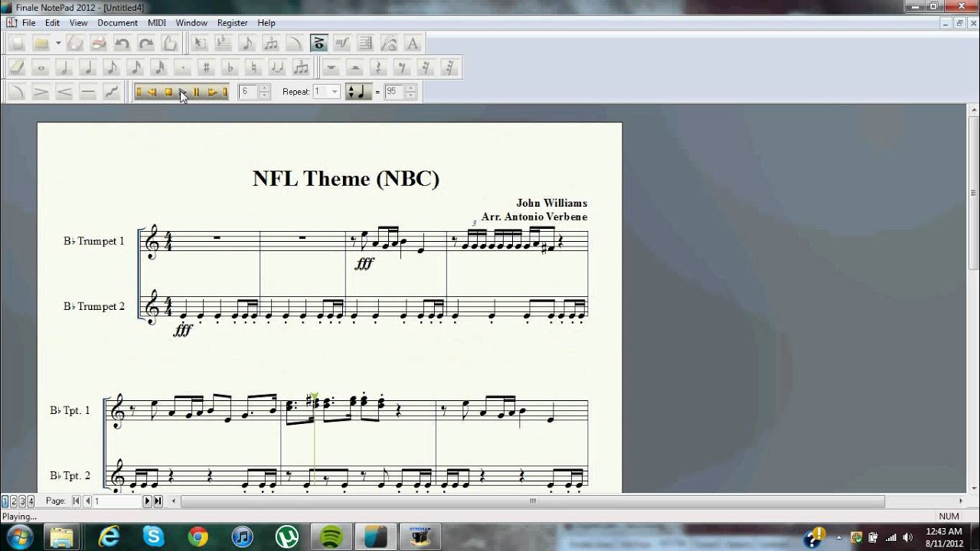Open the Document menu
The width and height of the screenshot is (980, 551).
(117, 23)
